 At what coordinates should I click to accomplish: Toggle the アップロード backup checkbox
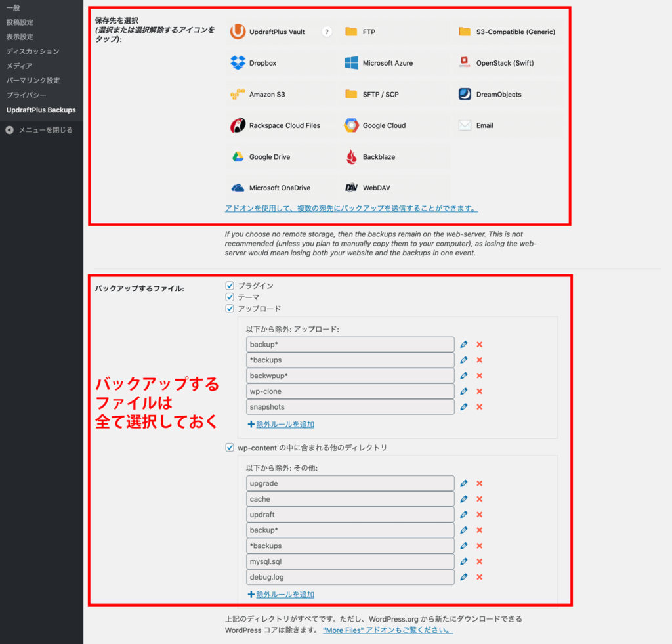click(x=230, y=309)
